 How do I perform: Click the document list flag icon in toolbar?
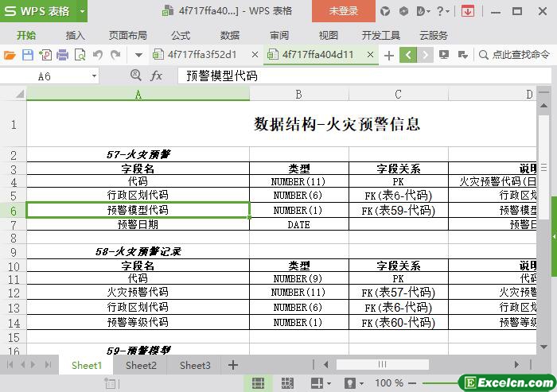coord(462,55)
